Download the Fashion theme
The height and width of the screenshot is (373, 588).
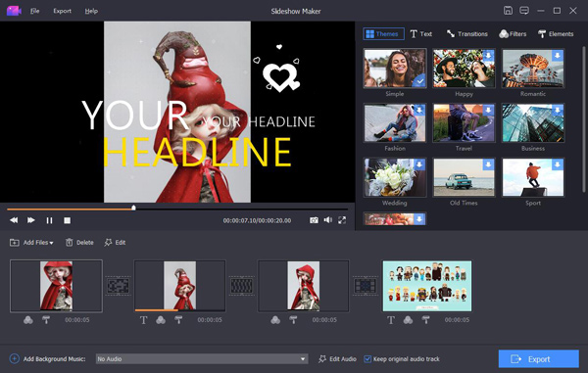(419, 110)
